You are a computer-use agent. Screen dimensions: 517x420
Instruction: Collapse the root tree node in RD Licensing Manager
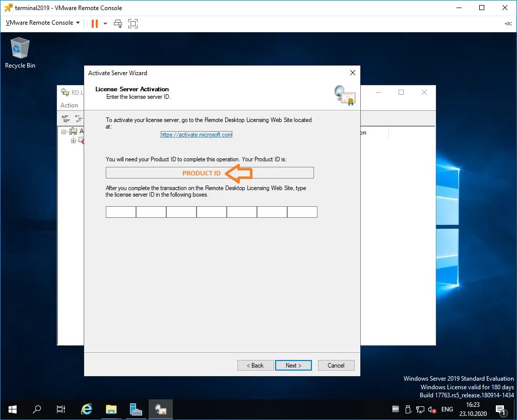63,132
